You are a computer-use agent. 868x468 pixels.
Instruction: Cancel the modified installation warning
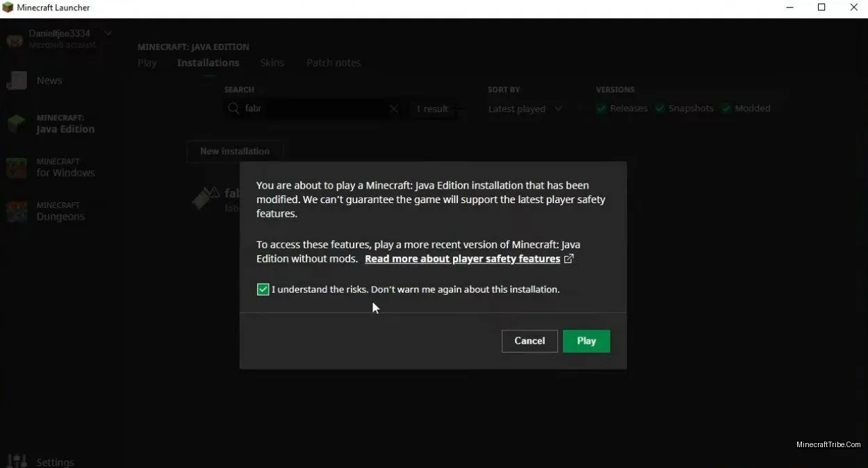(x=530, y=341)
